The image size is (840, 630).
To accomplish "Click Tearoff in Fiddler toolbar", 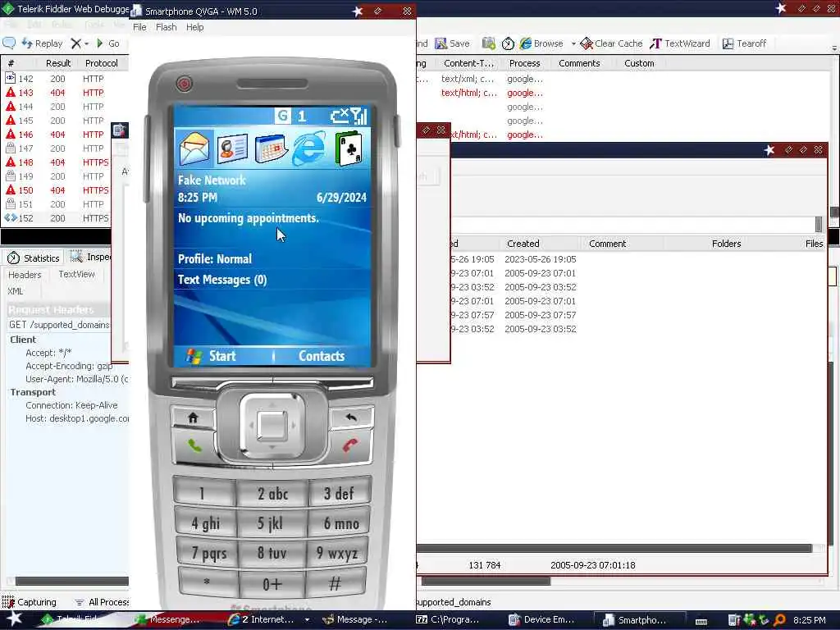I will pos(745,44).
